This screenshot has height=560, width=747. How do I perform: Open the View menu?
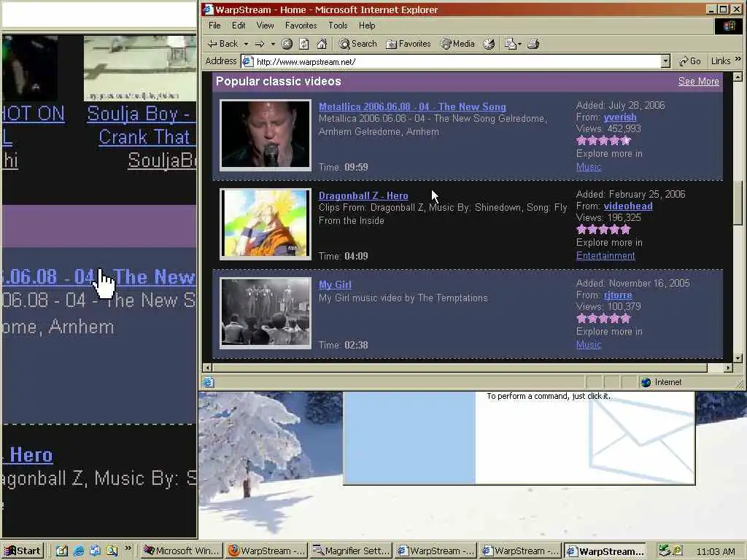coord(265,26)
